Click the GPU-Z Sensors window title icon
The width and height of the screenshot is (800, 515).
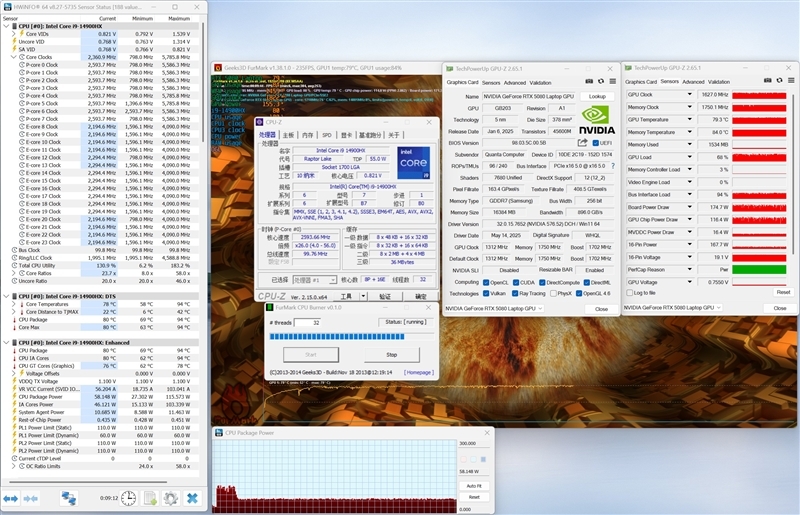coord(628,67)
